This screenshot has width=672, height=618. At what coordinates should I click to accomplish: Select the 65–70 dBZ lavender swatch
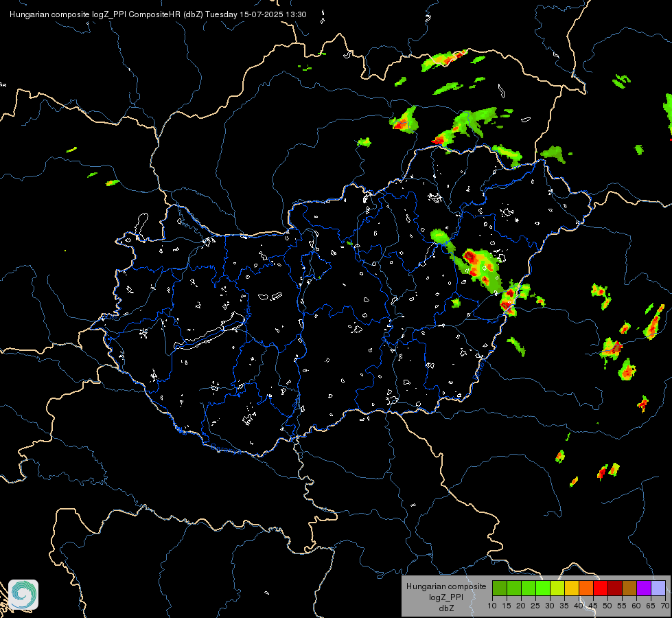(658, 588)
